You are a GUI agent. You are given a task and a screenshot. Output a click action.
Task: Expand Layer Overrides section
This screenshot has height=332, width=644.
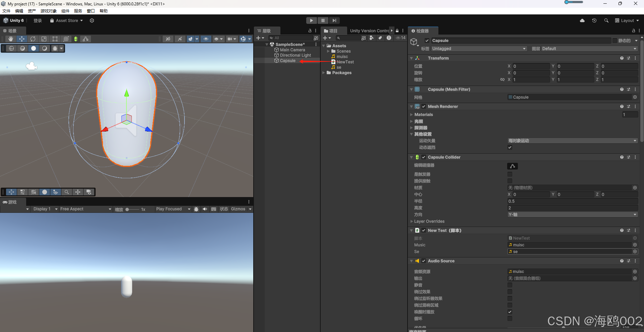(x=412, y=221)
